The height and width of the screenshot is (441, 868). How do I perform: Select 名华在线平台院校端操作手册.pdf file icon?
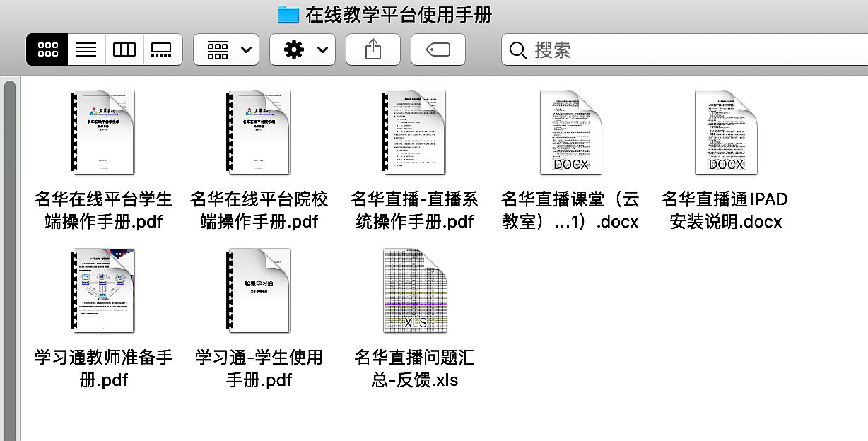[x=259, y=132]
